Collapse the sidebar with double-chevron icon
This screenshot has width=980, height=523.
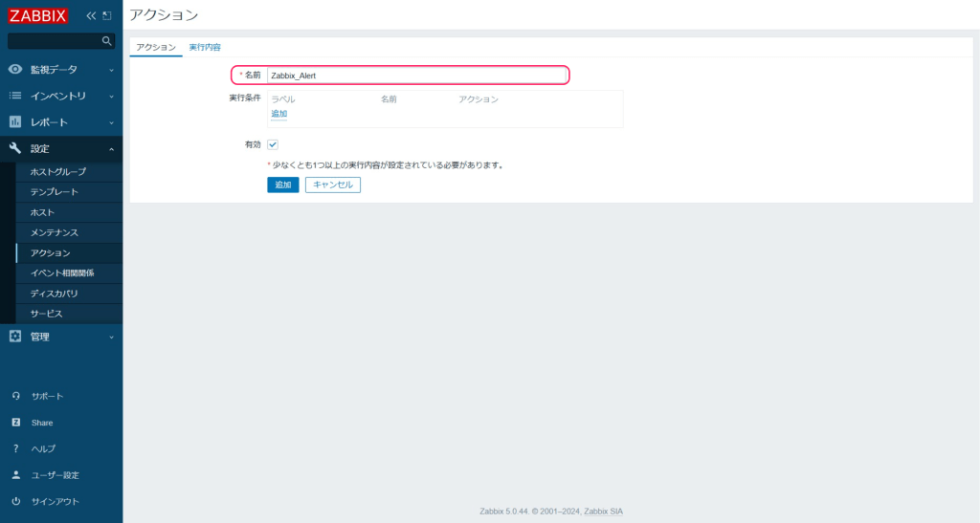(x=92, y=15)
